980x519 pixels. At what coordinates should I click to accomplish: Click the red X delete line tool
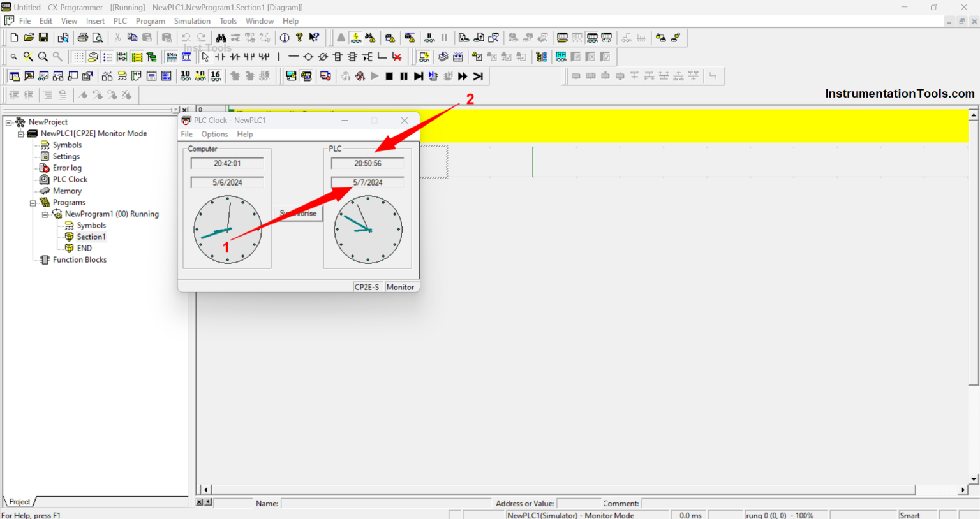(397, 57)
